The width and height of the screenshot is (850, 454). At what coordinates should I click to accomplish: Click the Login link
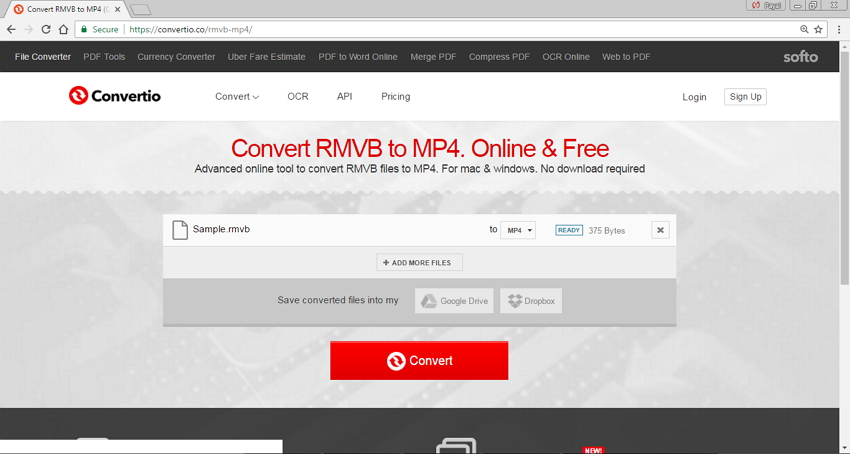[694, 97]
